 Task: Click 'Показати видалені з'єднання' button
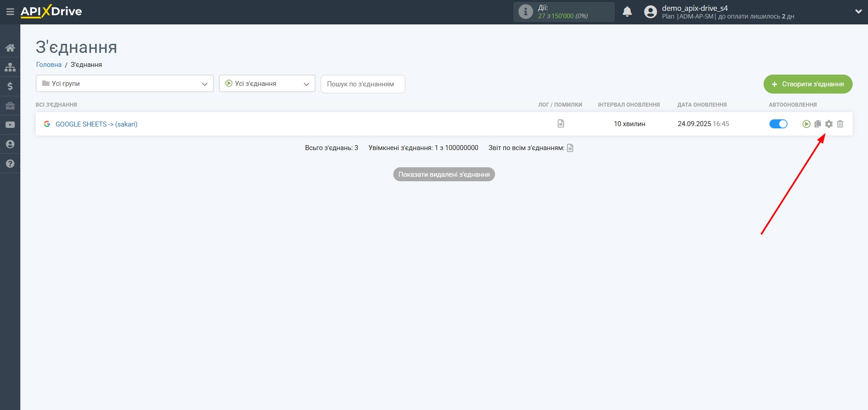(443, 174)
